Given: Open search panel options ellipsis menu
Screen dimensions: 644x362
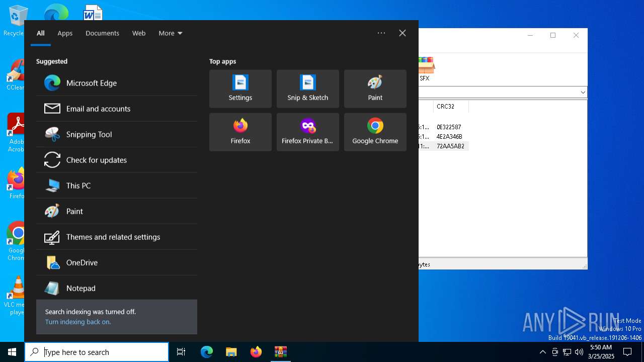Looking at the screenshot, I should pyautogui.click(x=381, y=33).
